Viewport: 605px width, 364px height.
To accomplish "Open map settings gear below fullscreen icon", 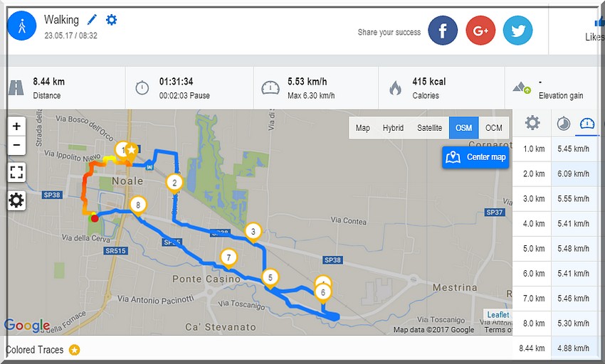I will (x=16, y=200).
